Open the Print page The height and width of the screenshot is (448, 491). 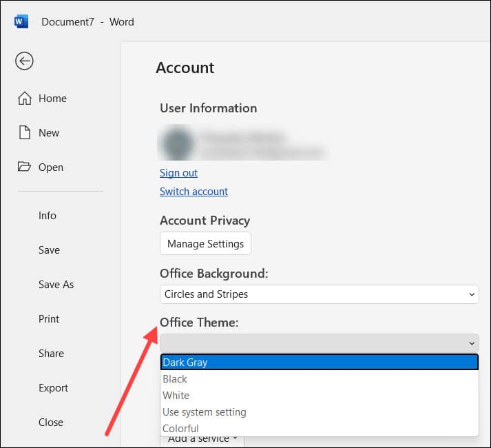click(49, 319)
